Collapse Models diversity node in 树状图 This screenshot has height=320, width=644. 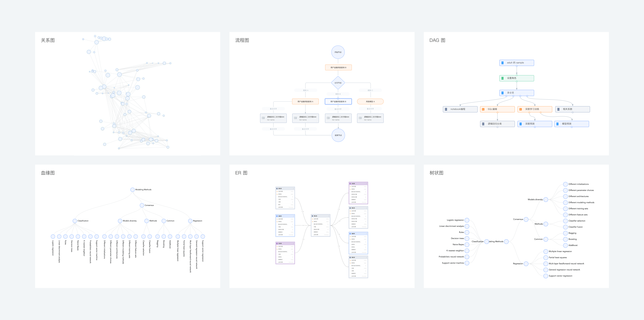point(546,200)
